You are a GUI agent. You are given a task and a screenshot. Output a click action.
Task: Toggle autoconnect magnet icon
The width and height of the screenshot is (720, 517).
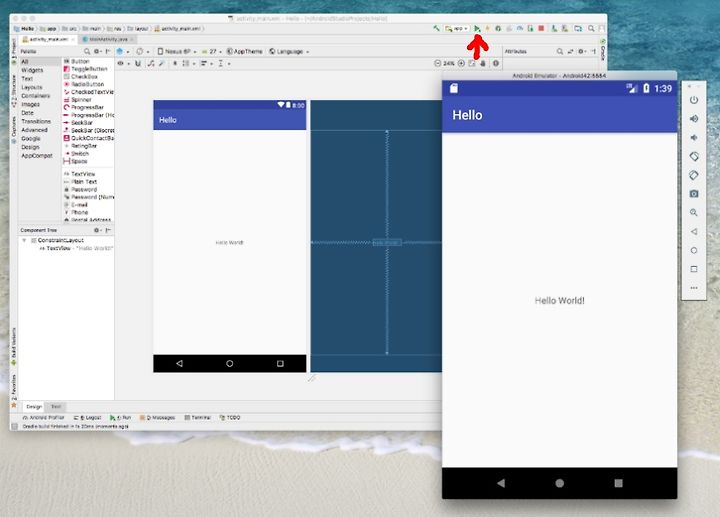click(x=138, y=63)
